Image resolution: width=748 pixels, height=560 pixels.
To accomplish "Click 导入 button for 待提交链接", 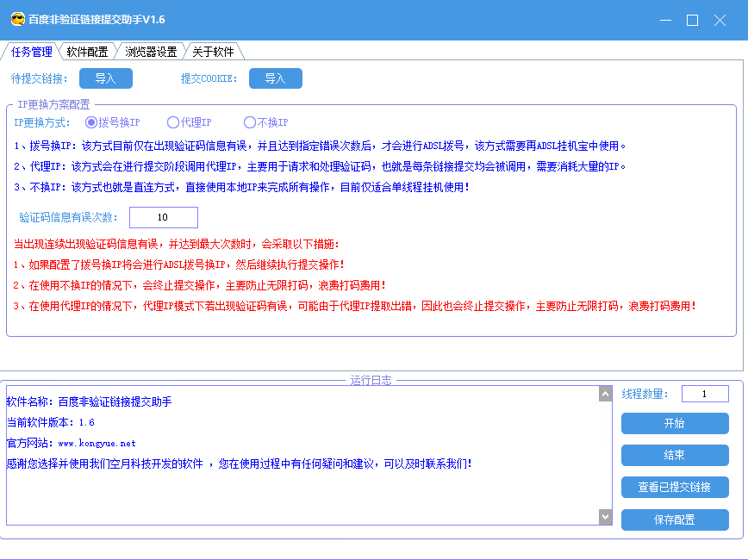I will tap(106, 78).
